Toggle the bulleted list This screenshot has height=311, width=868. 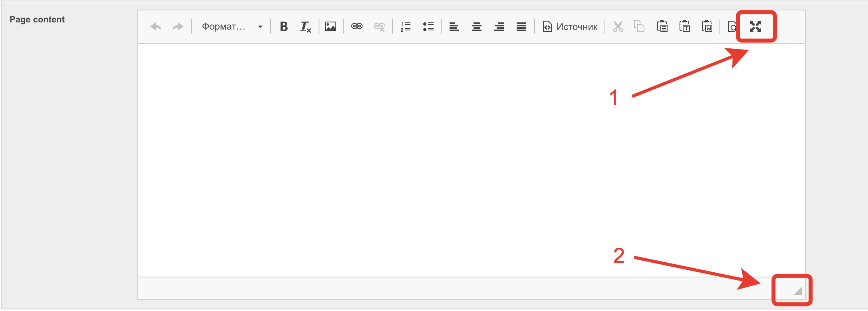(428, 27)
